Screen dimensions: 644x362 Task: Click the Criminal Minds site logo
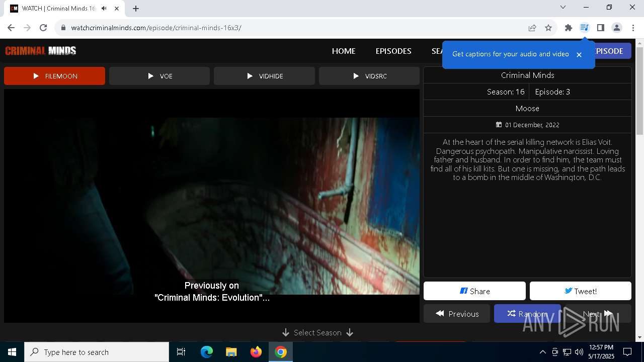(41, 51)
